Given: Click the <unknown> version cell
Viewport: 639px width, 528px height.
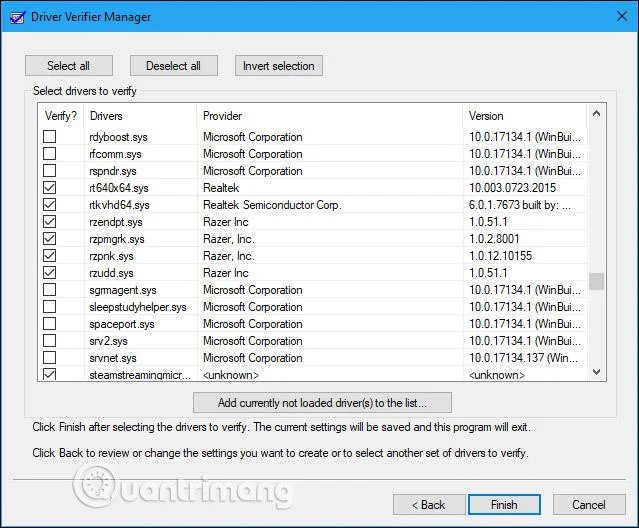Looking at the screenshot, I should [x=497, y=375].
